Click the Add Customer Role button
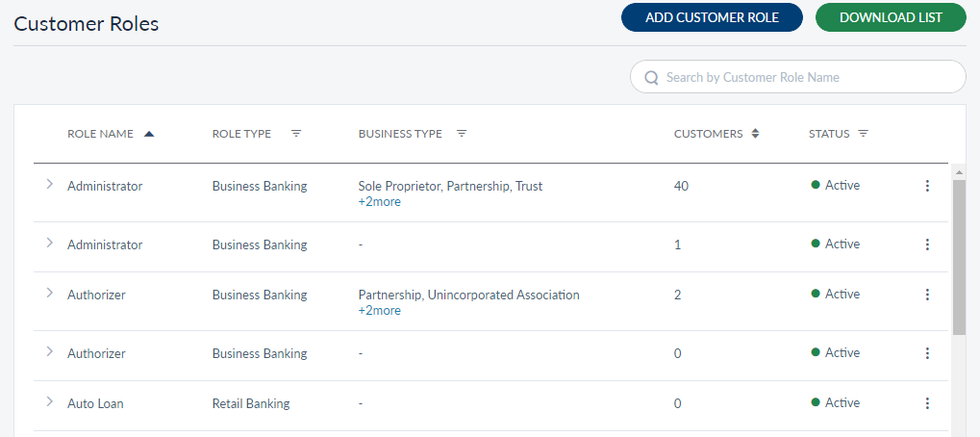Screen dimensions: 980x437 (712, 17)
